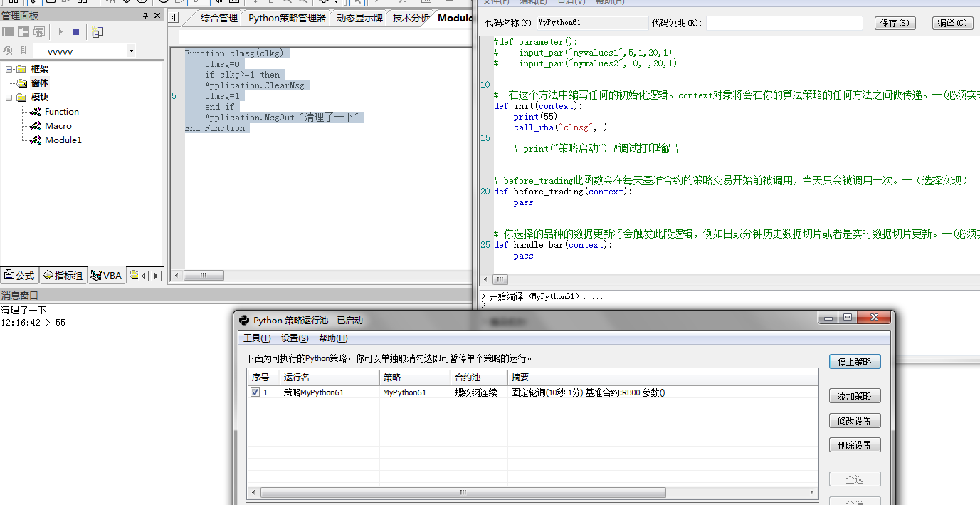Expand the 框架 tree node
This screenshot has height=505, width=980.
coord(9,69)
